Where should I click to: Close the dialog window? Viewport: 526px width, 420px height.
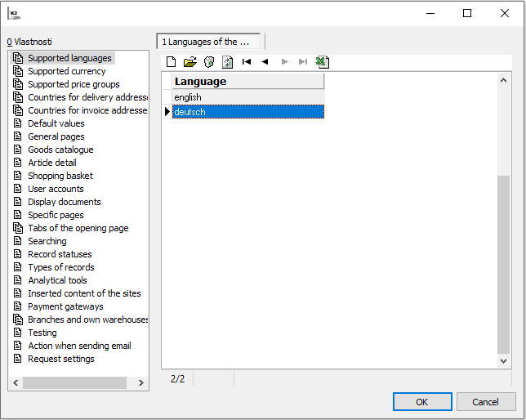tap(505, 13)
